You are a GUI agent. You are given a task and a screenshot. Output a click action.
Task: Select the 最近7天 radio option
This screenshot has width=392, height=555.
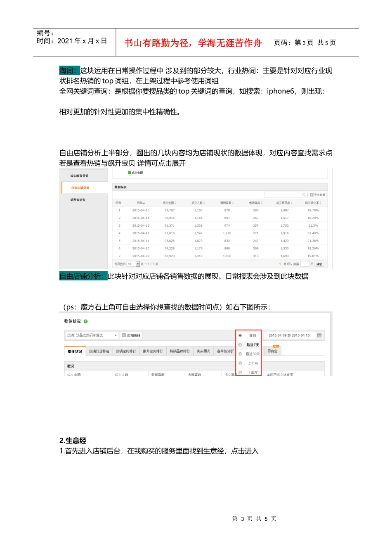coord(240,345)
